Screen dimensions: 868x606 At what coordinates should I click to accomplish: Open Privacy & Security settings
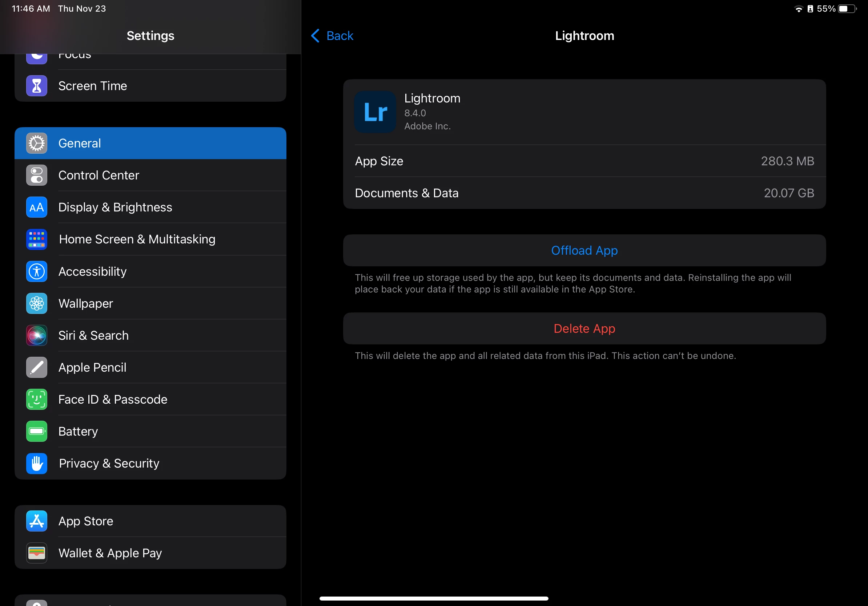point(109,463)
